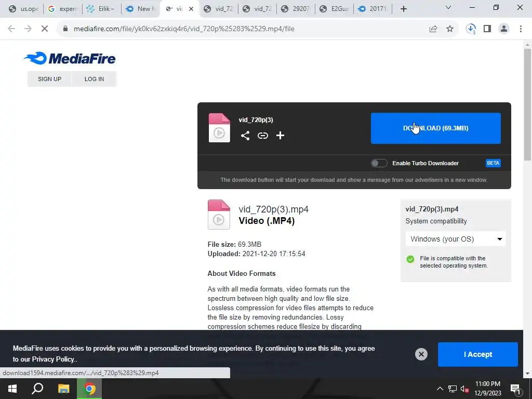The width and height of the screenshot is (532, 399).
Task: Click the BETA badge
Action: point(493,163)
